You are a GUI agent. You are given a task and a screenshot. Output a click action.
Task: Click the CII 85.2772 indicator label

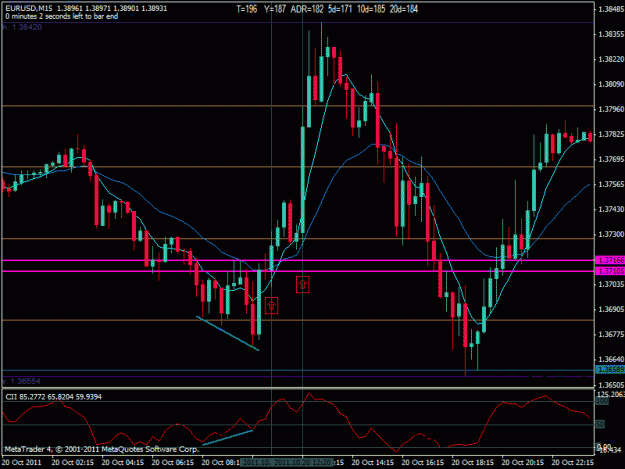53,397
